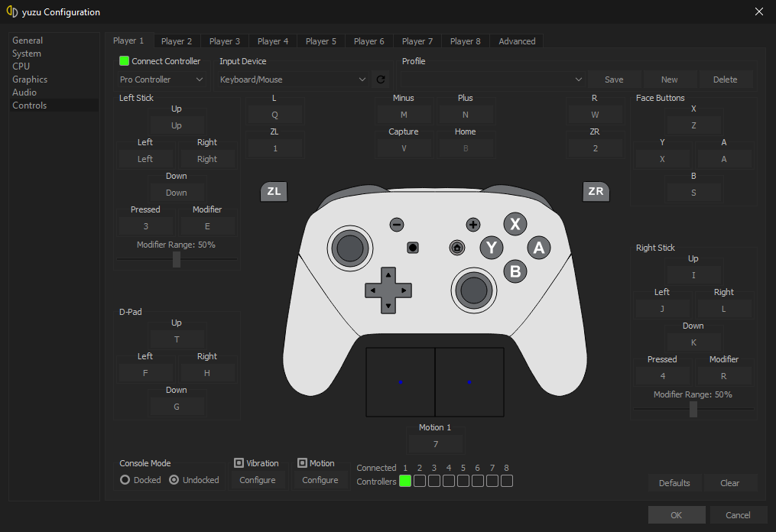Click the B button on controller image
The height and width of the screenshot is (532, 776).
click(x=515, y=271)
